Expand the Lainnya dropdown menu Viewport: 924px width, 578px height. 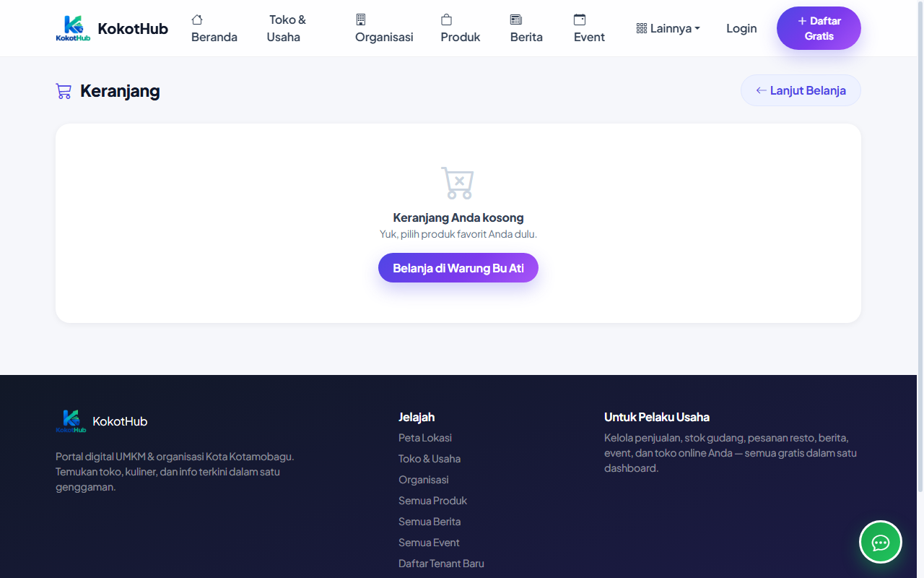coord(668,28)
